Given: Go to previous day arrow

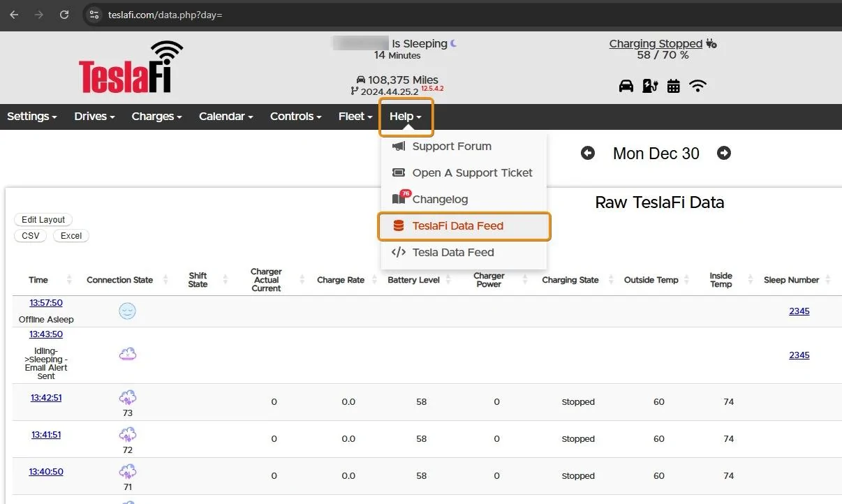Looking at the screenshot, I should [588, 153].
